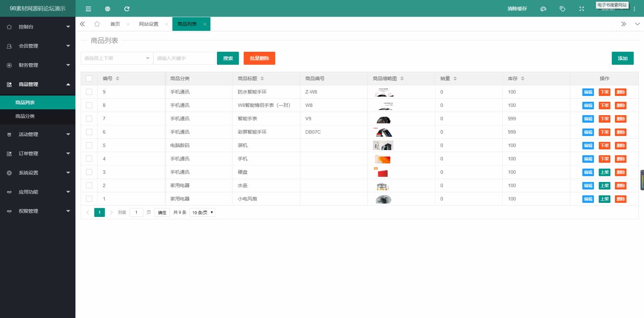Expand the 权限管理 sidebar menu
The height and width of the screenshot is (318, 644).
[x=38, y=211]
